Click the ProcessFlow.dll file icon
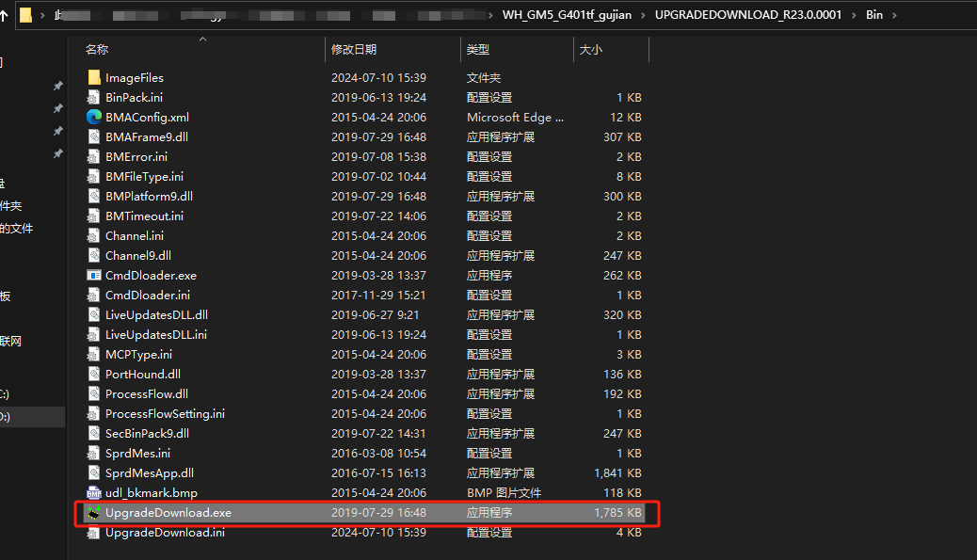977x560 pixels. (94, 393)
